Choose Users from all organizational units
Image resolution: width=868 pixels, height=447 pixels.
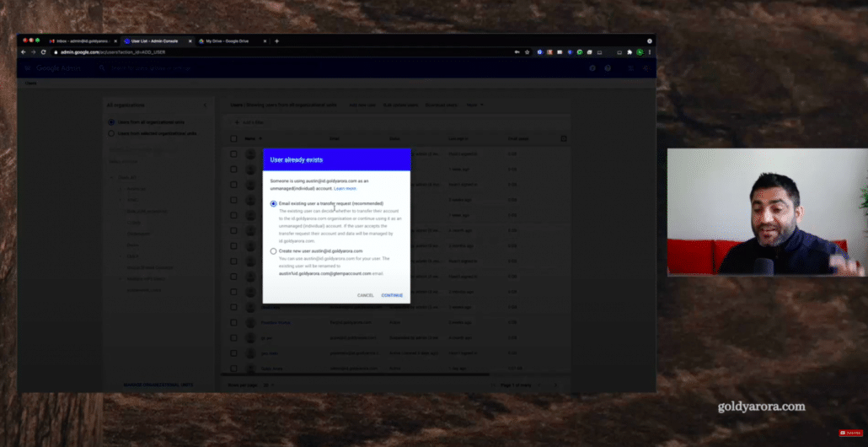click(x=111, y=122)
